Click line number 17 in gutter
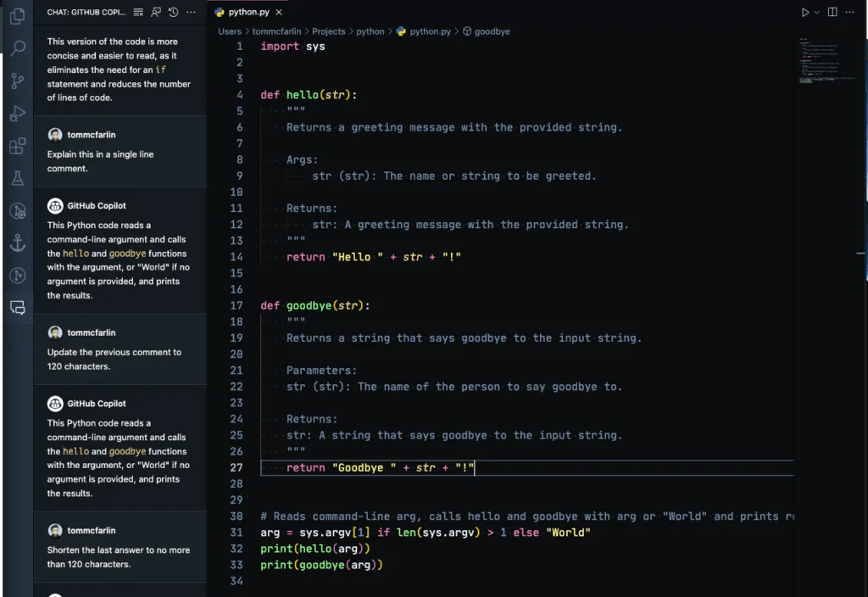 click(236, 305)
